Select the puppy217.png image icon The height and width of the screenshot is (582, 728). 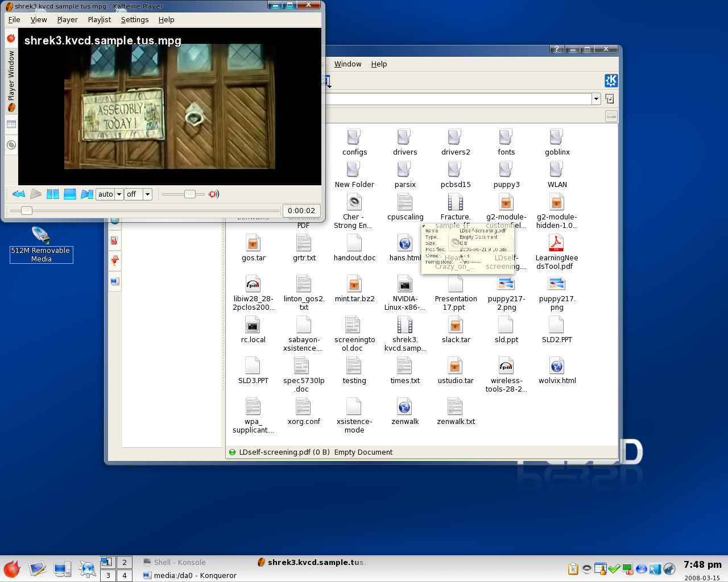pos(556,284)
